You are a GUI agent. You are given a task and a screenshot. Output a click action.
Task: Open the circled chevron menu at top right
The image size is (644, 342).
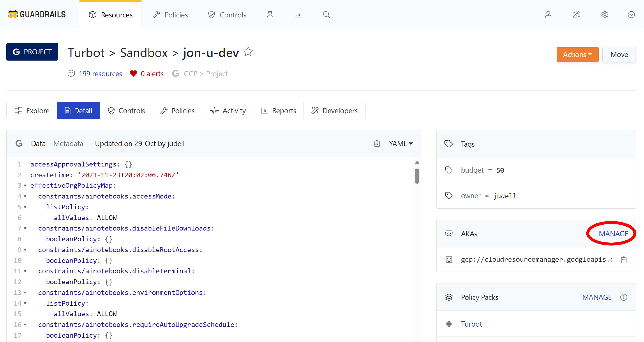click(x=631, y=15)
